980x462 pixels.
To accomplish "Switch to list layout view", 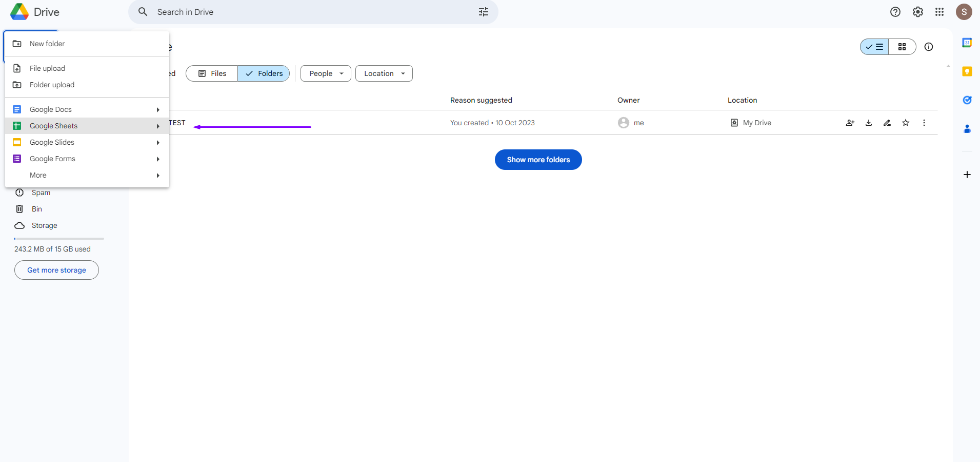I will point(874,47).
